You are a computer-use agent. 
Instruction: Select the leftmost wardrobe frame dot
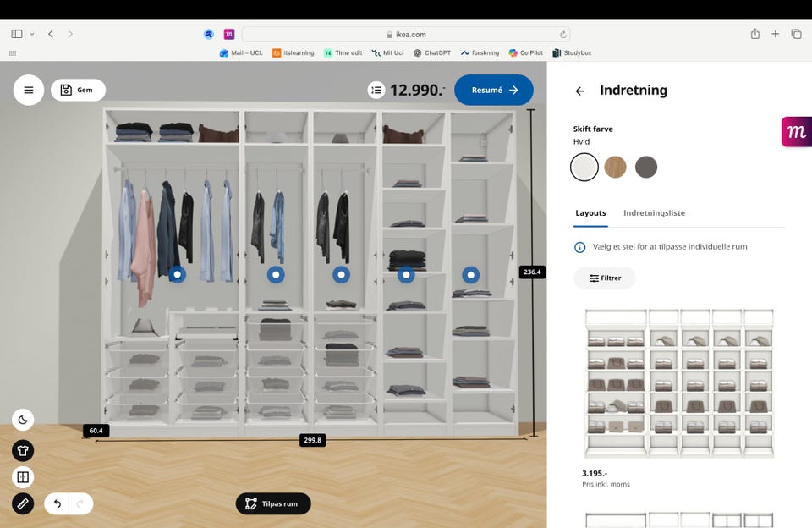177,274
